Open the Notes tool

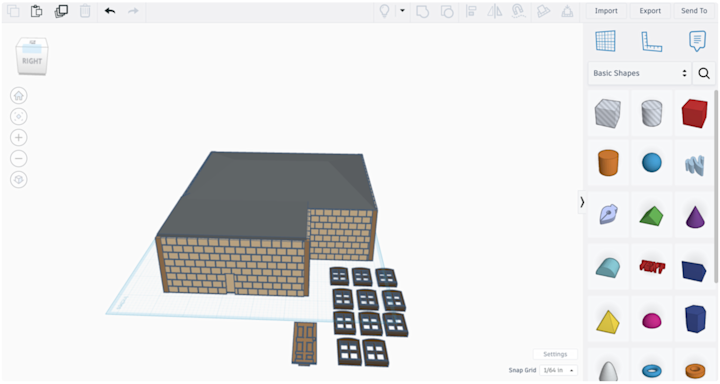[697, 41]
